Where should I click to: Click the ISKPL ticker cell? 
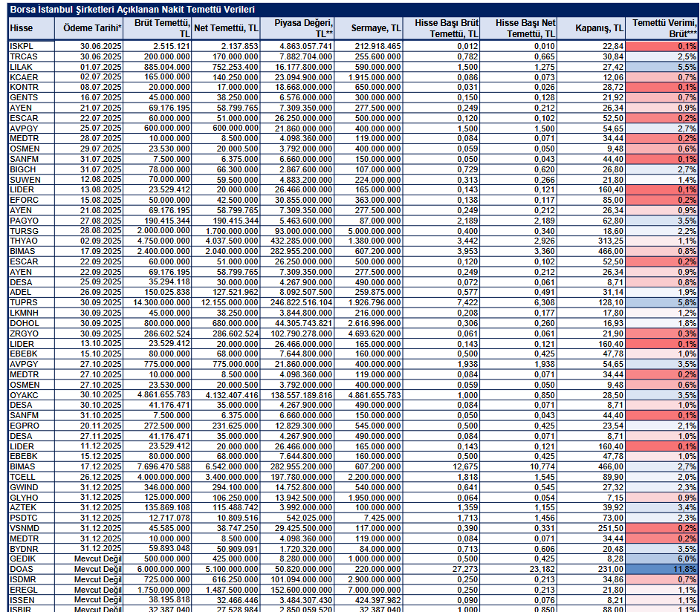(x=32, y=46)
